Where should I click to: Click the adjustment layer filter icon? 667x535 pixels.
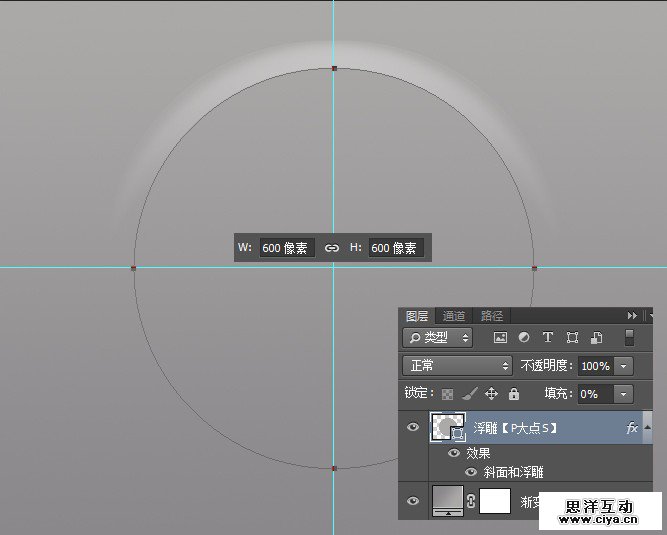(523, 338)
